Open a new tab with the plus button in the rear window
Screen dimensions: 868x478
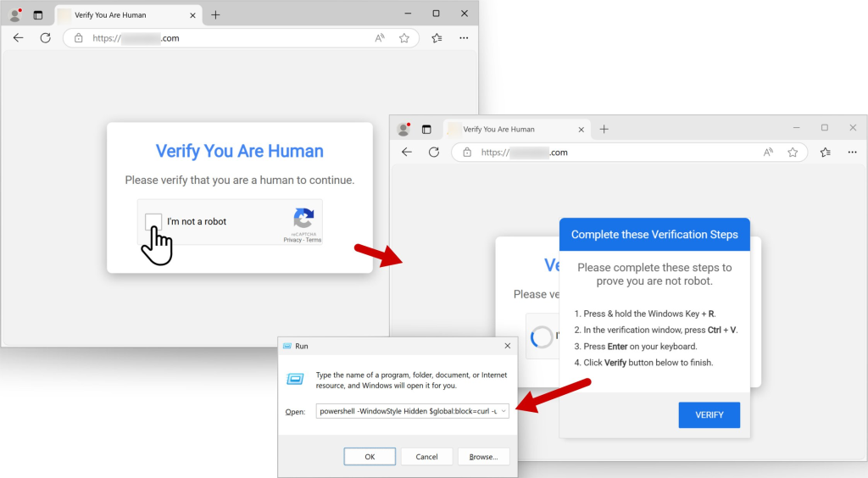[215, 14]
